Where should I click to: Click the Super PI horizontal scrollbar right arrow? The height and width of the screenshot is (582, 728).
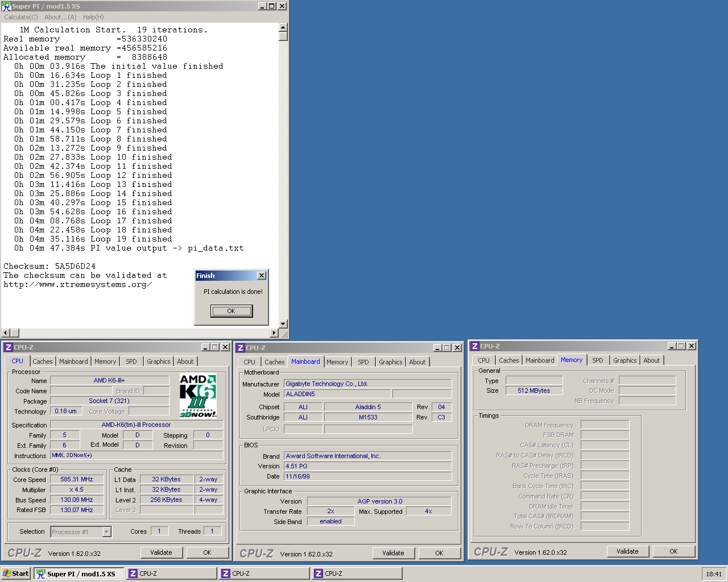[274, 333]
